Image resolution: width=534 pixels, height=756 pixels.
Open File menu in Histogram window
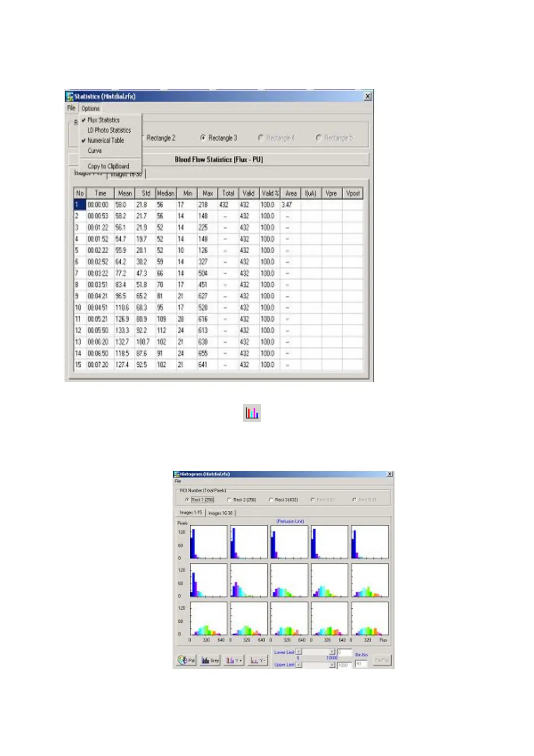point(178,481)
